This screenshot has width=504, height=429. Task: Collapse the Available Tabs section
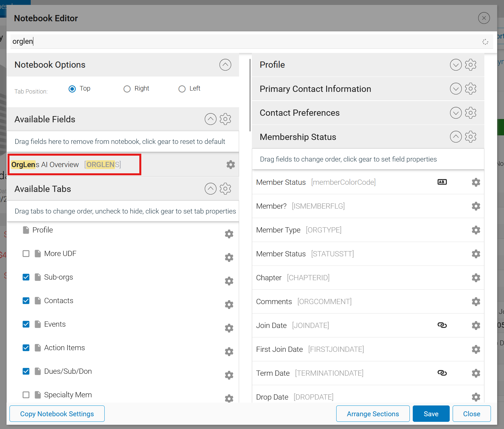(211, 189)
